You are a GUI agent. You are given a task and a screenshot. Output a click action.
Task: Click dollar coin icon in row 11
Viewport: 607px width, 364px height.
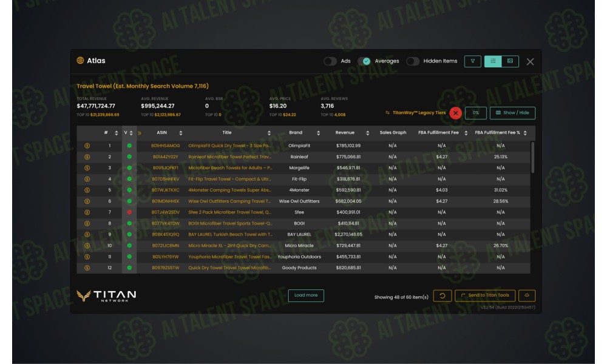(x=87, y=257)
